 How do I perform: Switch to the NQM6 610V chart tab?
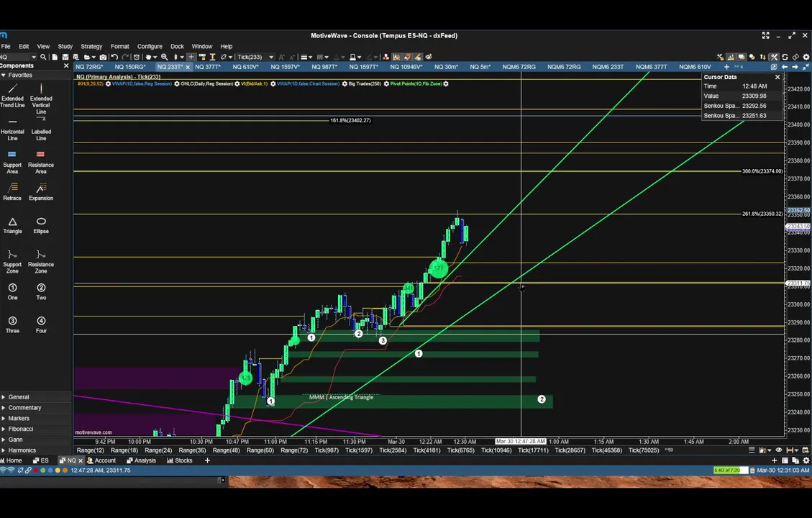695,67
